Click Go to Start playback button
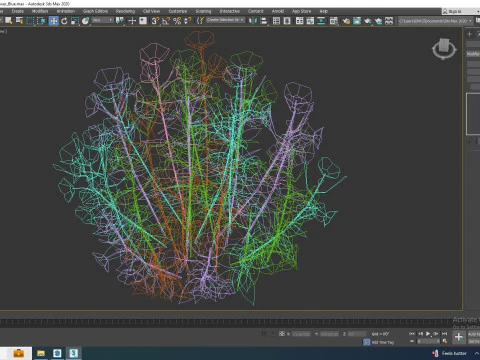Viewport: 480px width, 360px height. point(412,334)
